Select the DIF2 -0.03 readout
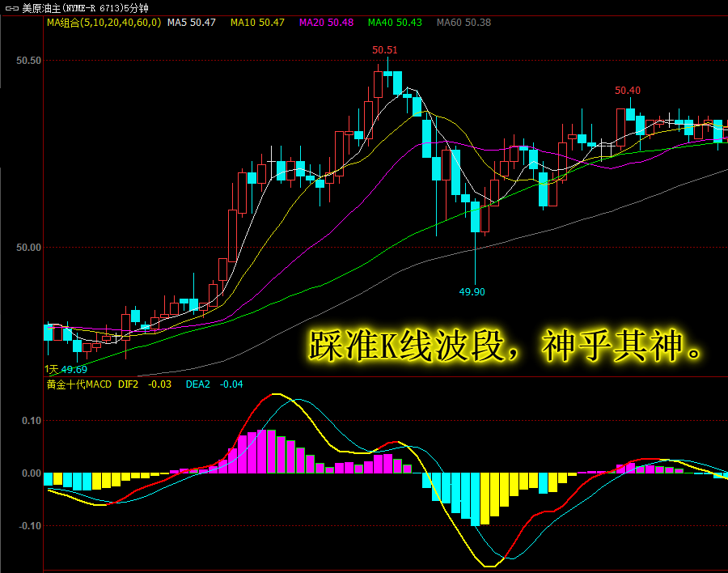 tap(145, 384)
